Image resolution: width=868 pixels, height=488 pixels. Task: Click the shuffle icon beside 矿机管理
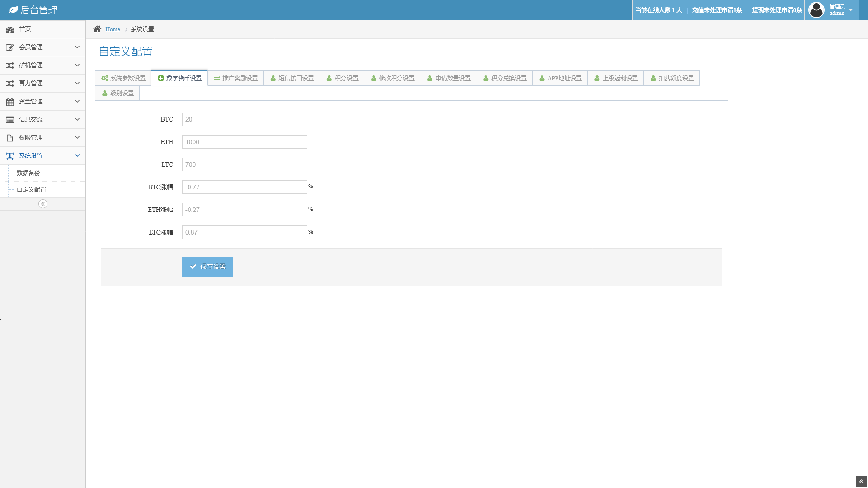pyautogui.click(x=10, y=66)
